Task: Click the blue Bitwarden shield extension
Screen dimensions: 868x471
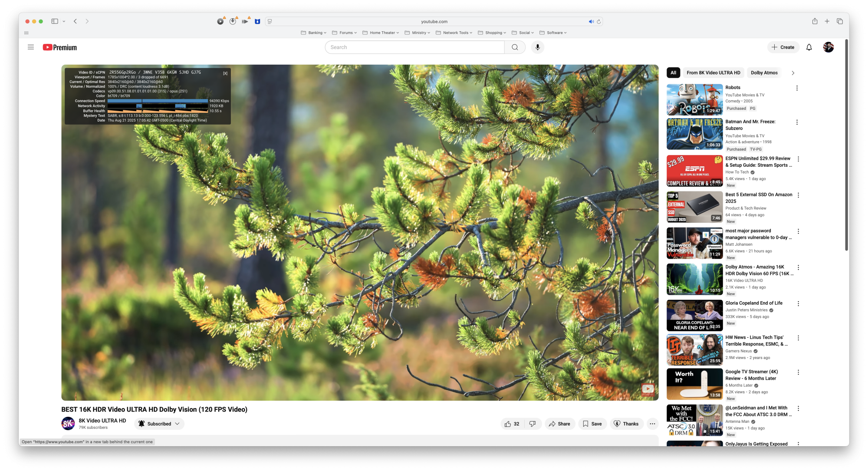Action: pyautogui.click(x=257, y=21)
